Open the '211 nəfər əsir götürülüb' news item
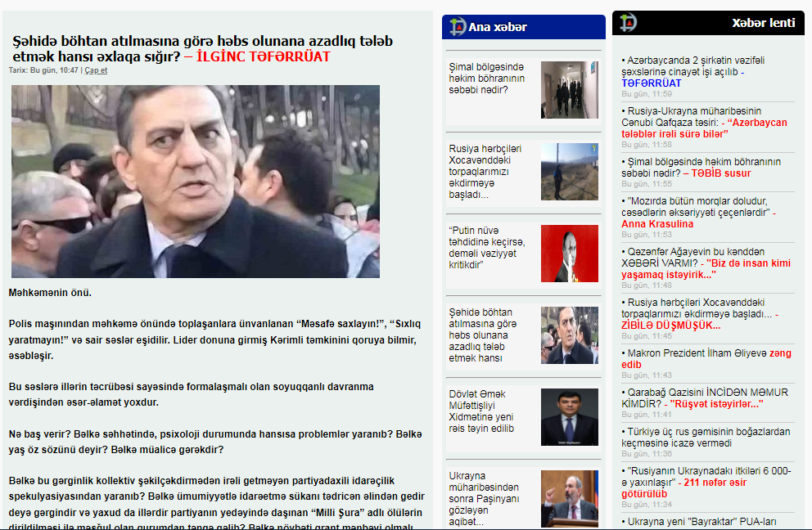 point(706,482)
